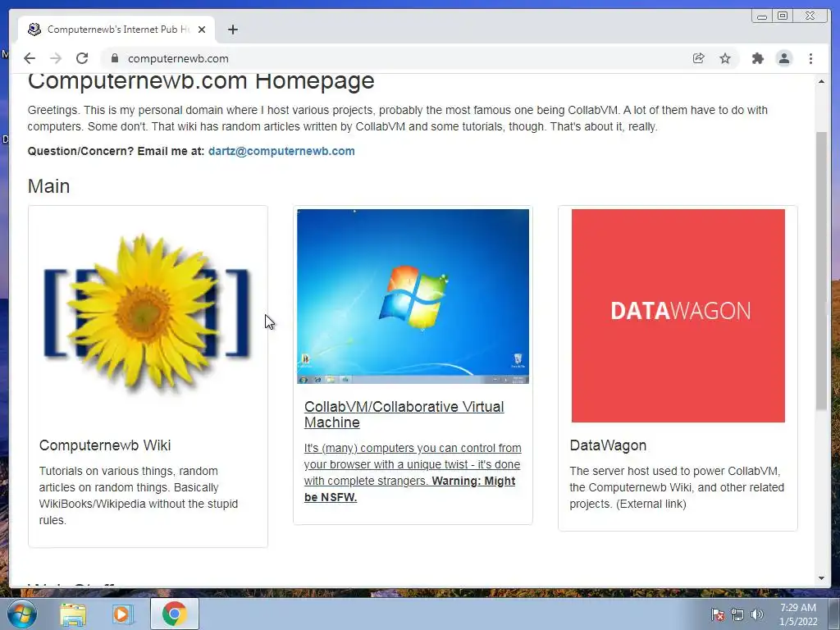Open the Chrome profile avatar
Screen dimensions: 840x630
tap(783, 58)
